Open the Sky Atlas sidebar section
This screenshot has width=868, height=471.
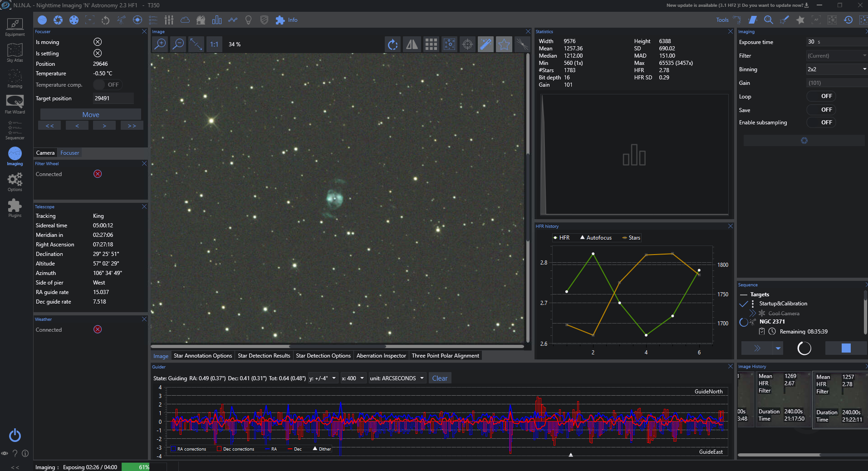[x=15, y=53]
